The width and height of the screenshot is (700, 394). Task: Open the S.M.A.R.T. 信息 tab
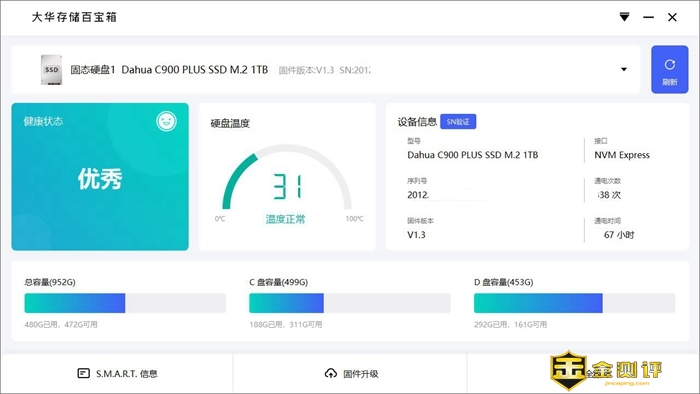pos(117,373)
